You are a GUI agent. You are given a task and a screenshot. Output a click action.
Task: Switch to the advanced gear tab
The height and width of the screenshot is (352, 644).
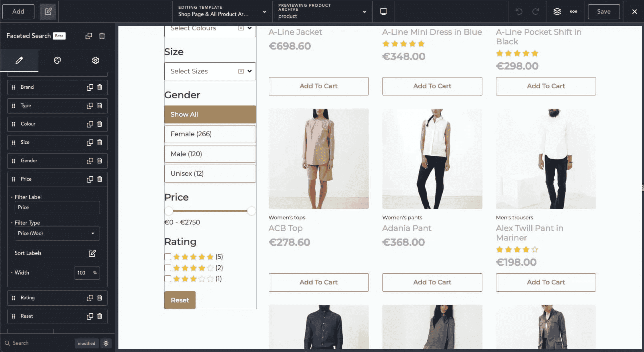pos(96,60)
